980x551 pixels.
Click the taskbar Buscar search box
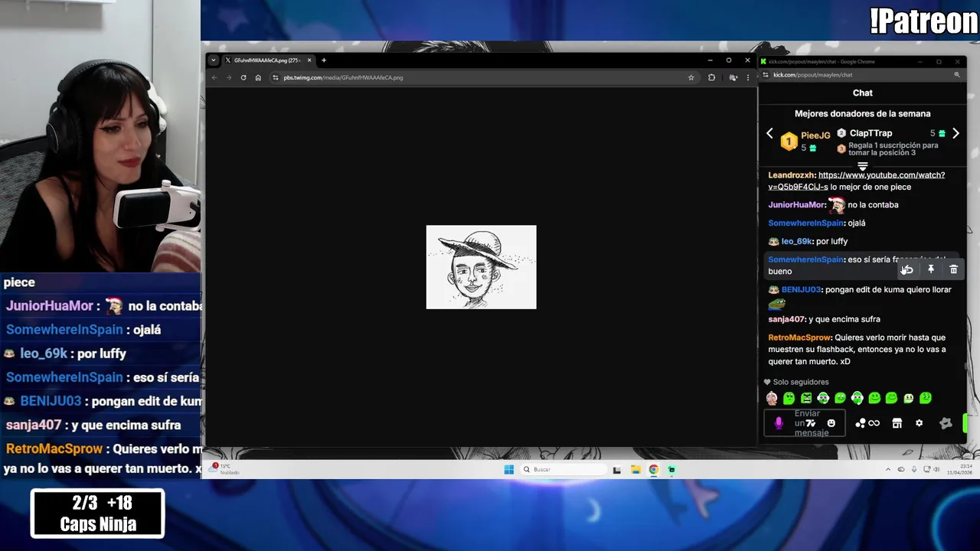[x=563, y=469]
